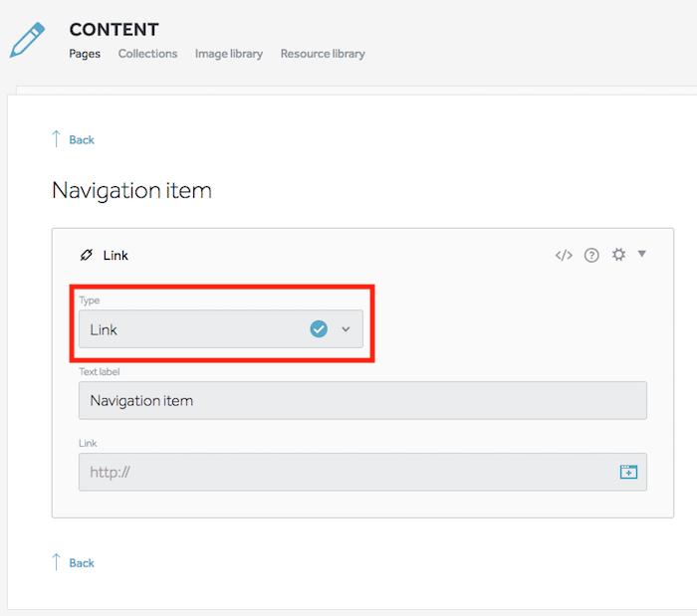Go to the Pages tab
This screenshot has width=697, height=616.
[x=85, y=54]
